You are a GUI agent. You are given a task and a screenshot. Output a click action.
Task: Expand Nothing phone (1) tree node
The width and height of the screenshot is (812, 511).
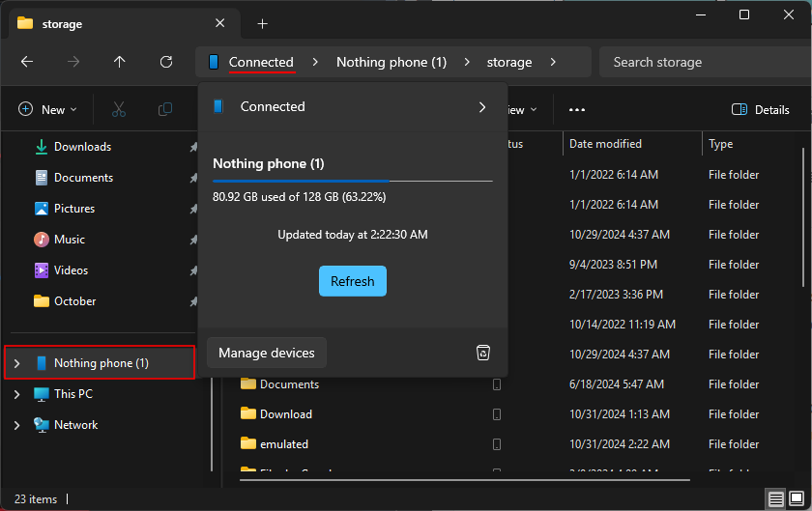pos(16,363)
